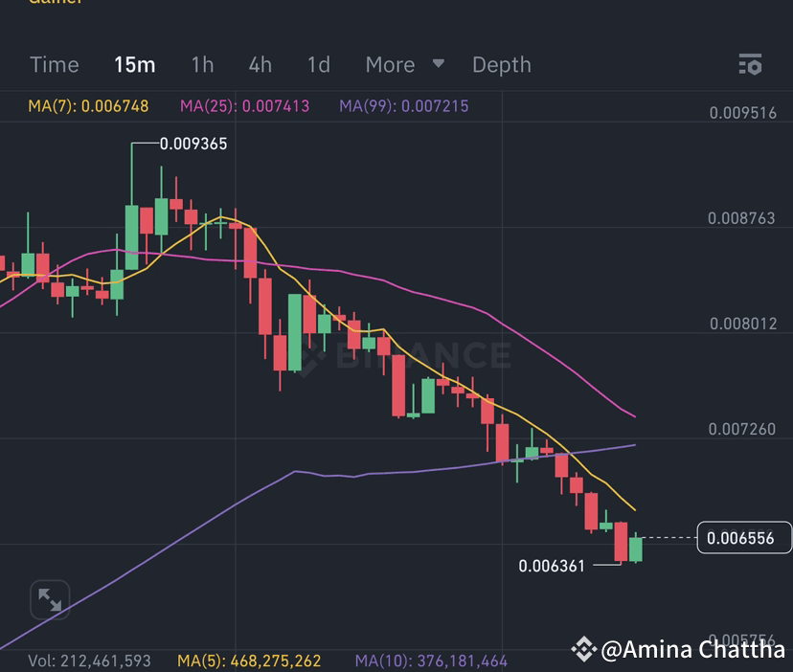Screen dimensions: 793x672
Task: Expand the More menu arrow
Action: tap(438, 64)
